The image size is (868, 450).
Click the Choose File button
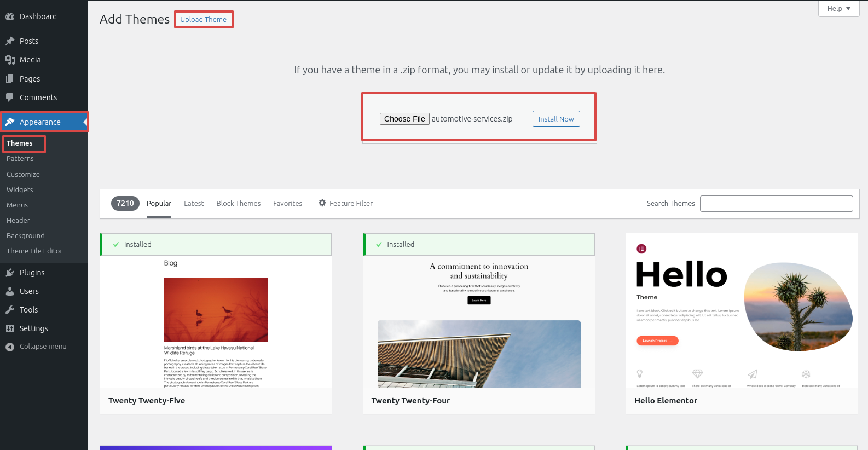404,119
